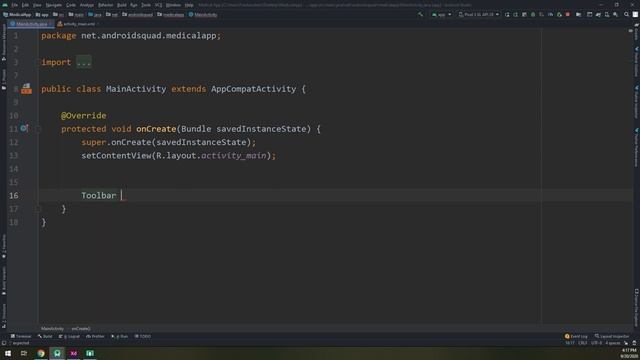Open the Help menu
This screenshot has width=640, height=360.
[x=189, y=5]
